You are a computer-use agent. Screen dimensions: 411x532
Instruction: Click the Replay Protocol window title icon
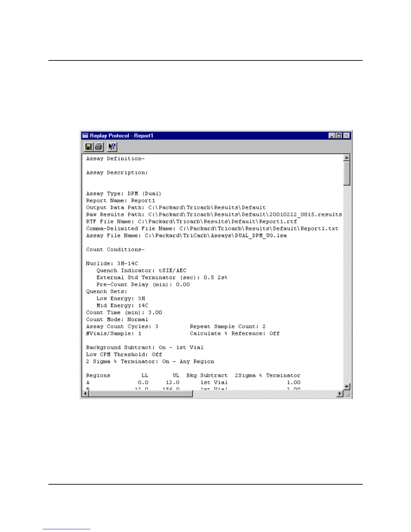(85, 136)
